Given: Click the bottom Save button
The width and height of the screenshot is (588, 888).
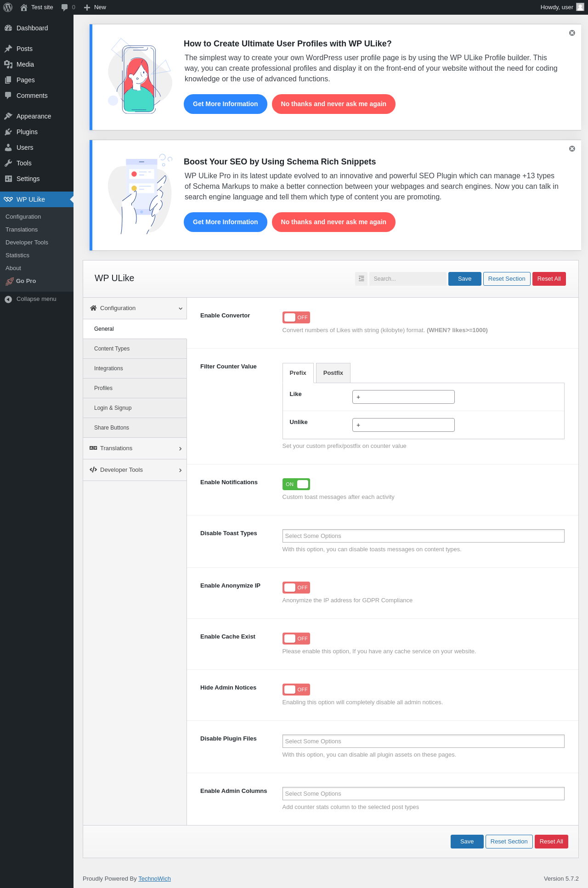Looking at the screenshot, I should coord(467,842).
